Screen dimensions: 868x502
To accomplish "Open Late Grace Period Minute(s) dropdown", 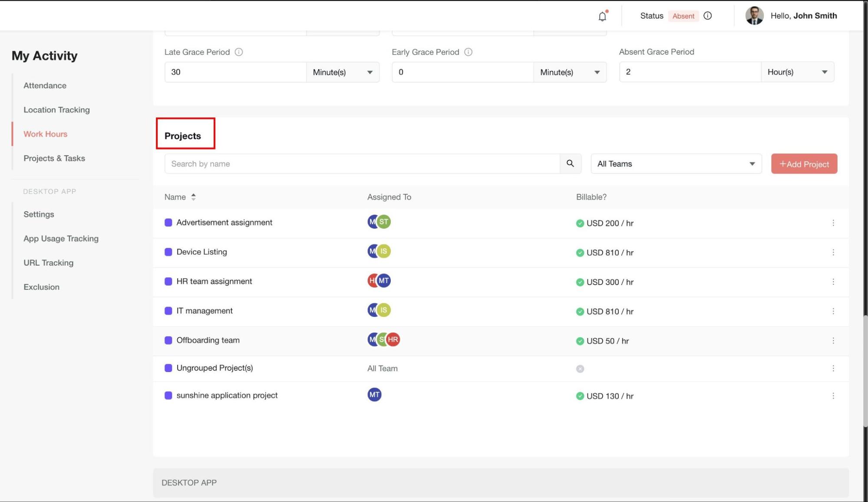I will pos(343,72).
